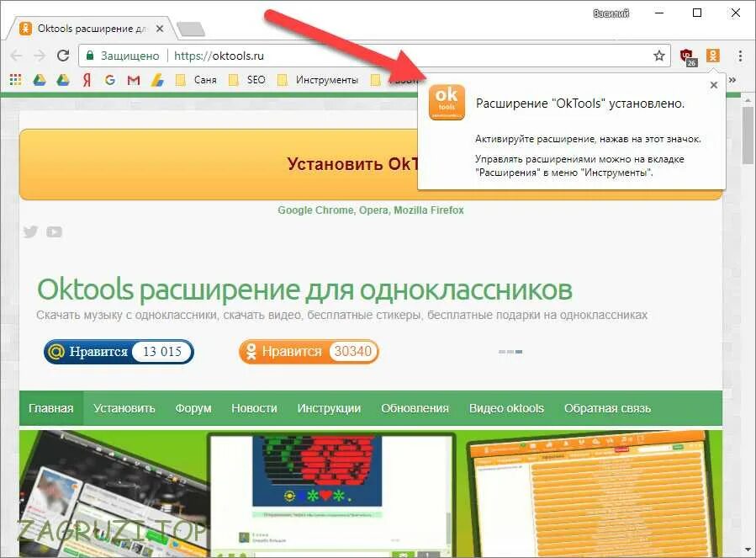The width and height of the screenshot is (756, 558).
Task: Click the OkTools logo in the popup
Action: [x=447, y=102]
